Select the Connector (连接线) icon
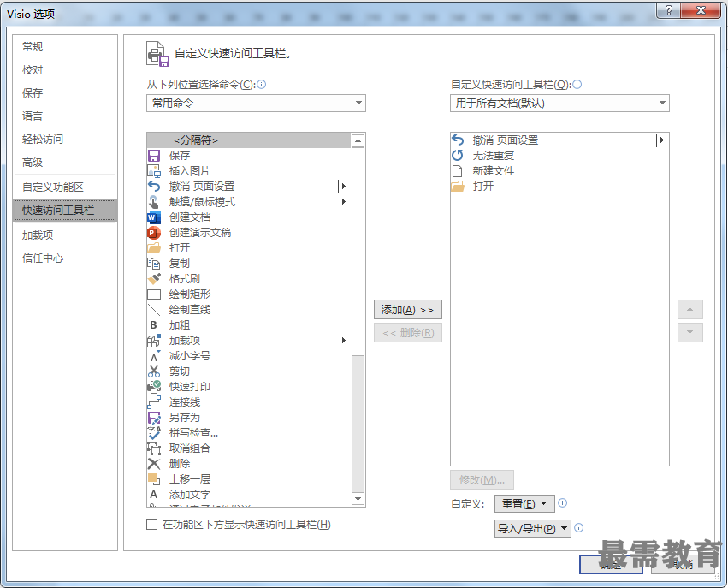This screenshot has width=728, height=588. point(154,402)
